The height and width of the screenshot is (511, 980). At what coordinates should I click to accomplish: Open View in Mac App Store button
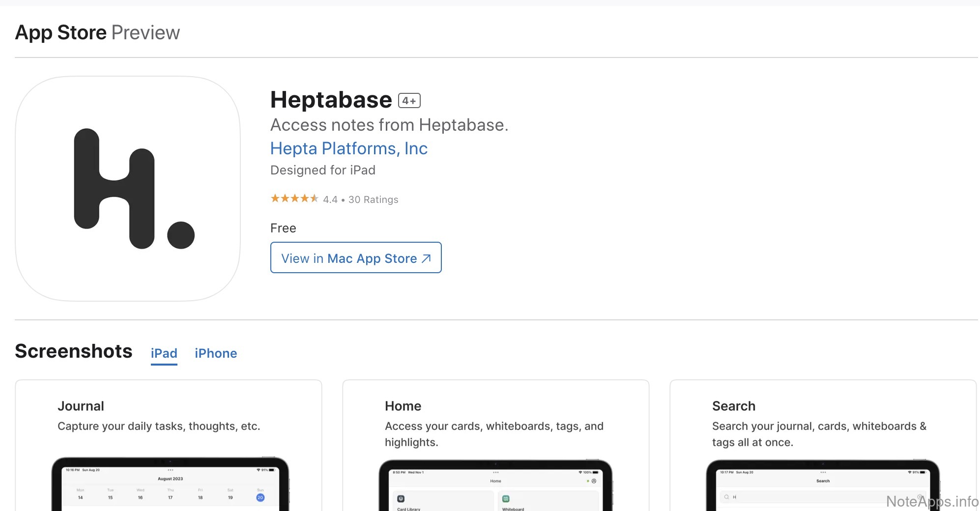356,258
